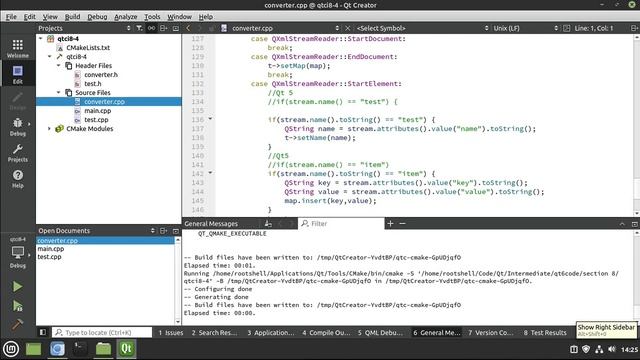Close the converter.cpp document
The image size is (640, 360).
coord(348,28)
